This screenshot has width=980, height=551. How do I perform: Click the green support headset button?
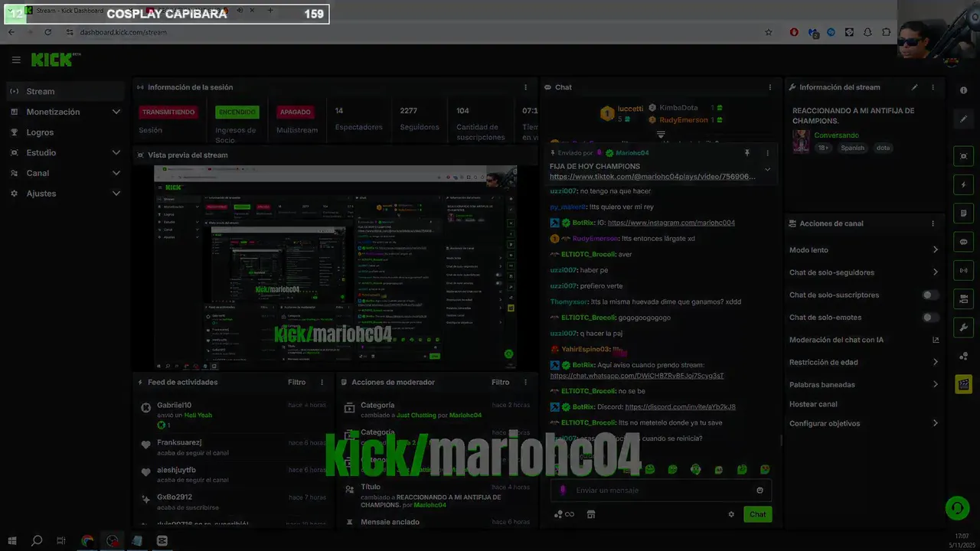point(957,507)
